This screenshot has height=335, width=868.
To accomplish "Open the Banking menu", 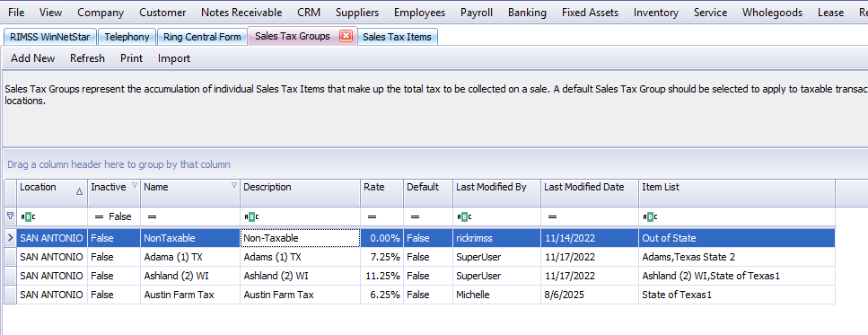I will [527, 13].
